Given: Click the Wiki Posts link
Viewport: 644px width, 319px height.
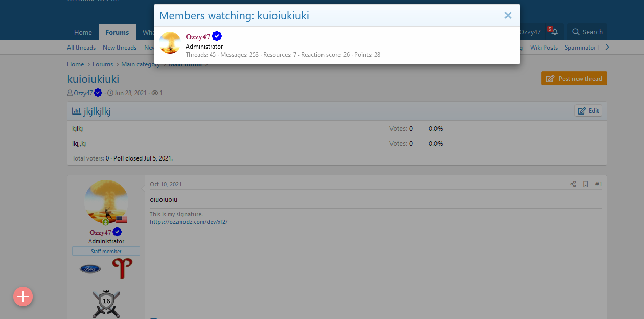Looking at the screenshot, I should point(543,48).
